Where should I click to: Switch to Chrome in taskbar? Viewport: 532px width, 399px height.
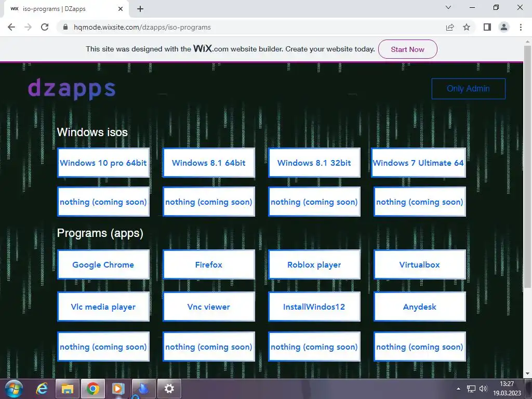tap(92, 389)
